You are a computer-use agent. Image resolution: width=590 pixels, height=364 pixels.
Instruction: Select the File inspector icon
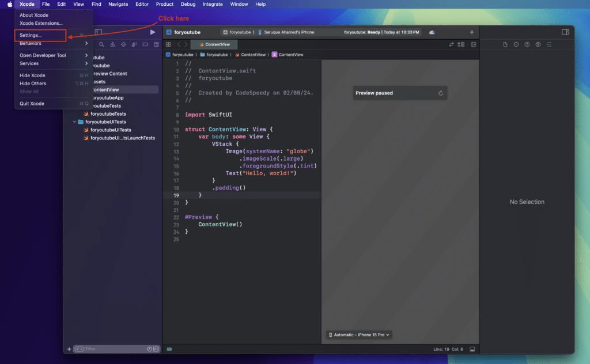click(x=505, y=44)
